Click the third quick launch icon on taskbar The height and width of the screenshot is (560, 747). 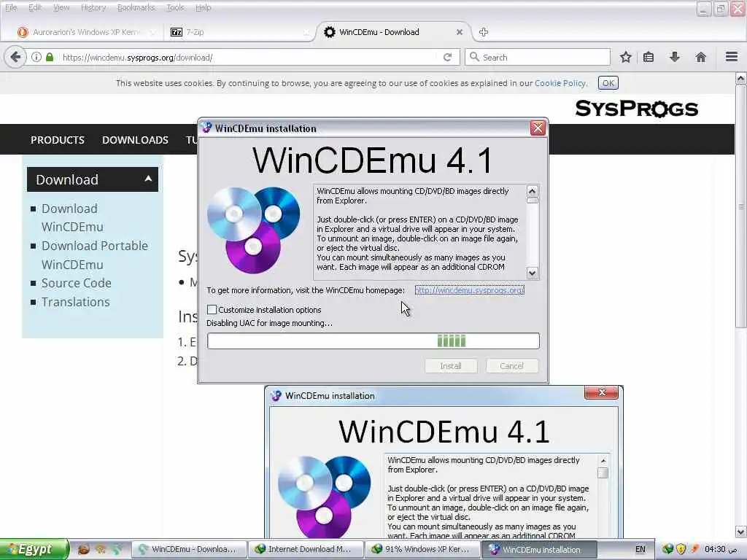(117, 549)
